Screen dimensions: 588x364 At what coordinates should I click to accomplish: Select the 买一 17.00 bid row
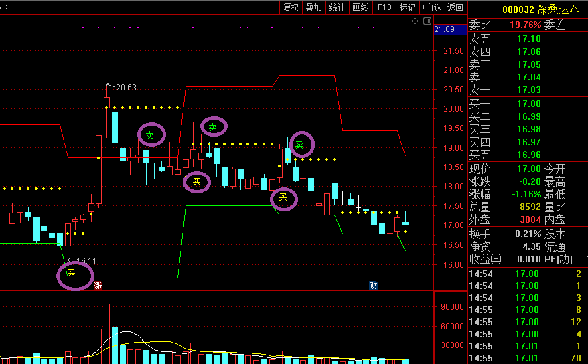click(505, 104)
